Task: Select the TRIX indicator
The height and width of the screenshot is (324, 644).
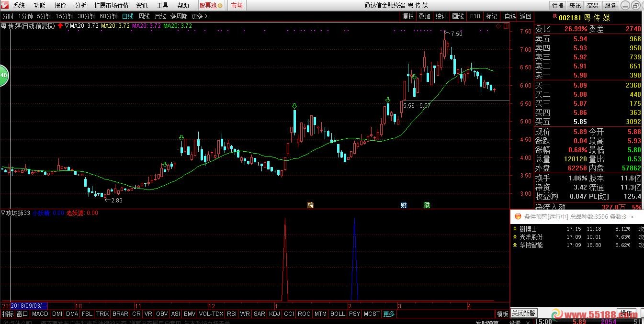Action: click(102, 314)
